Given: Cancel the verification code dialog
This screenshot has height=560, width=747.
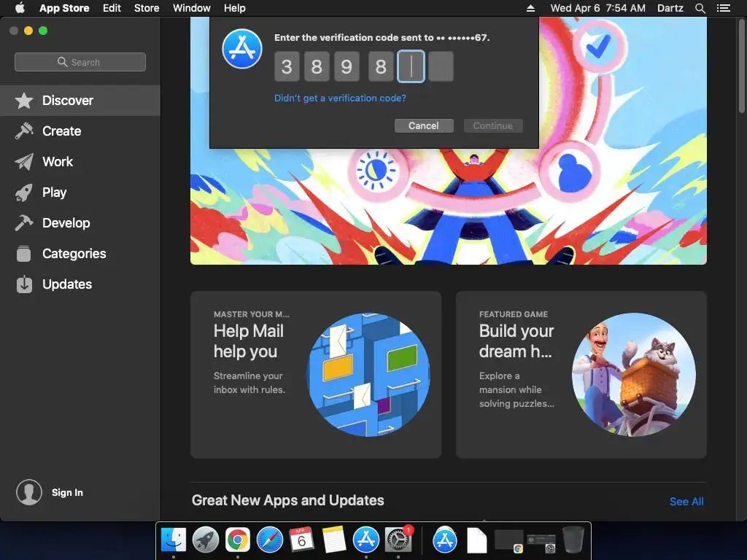Looking at the screenshot, I should coord(424,125).
